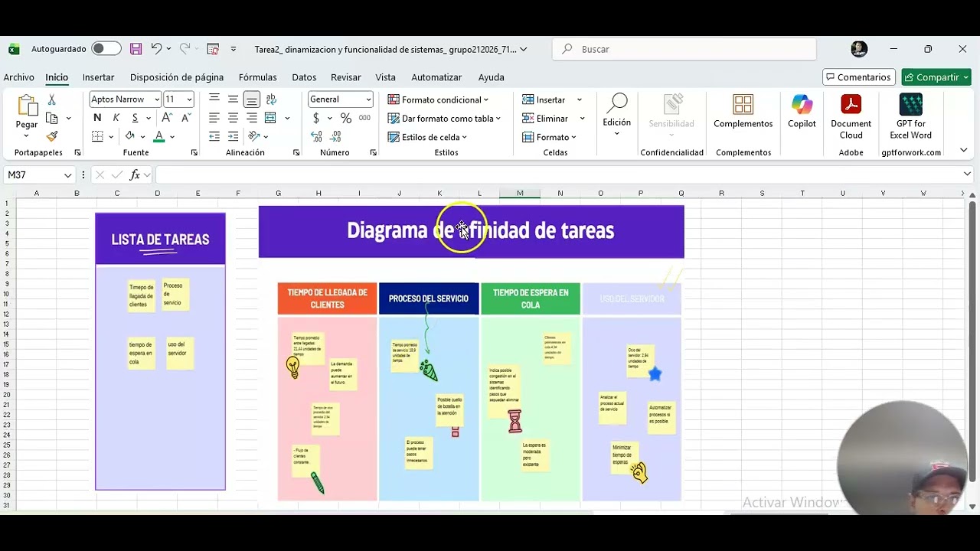Click the Copy icon in Portapapeles
Image resolution: width=980 pixels, height=551 pixels.
click(x=52, y=119)
